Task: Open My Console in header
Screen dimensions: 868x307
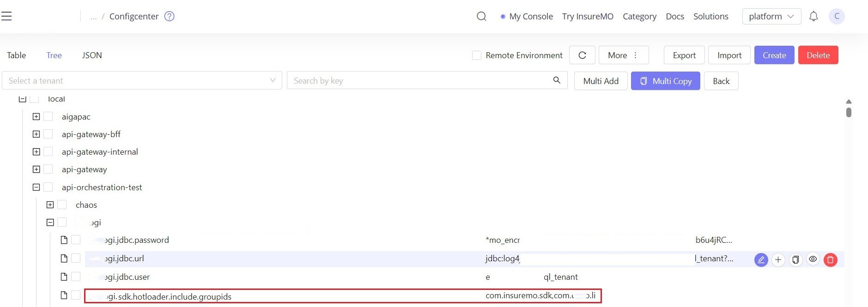Action: tap(531, 16)
